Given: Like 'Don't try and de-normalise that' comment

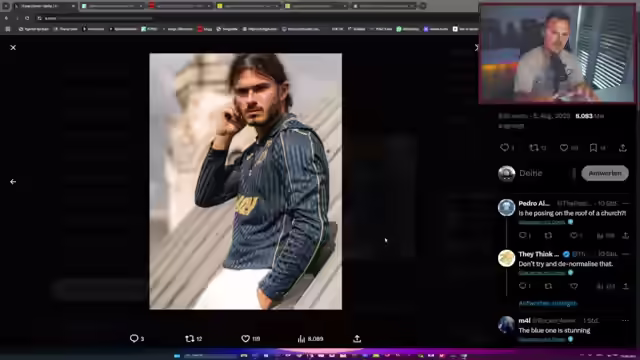Looking at the screenshot, I should [x=573, y=286].
